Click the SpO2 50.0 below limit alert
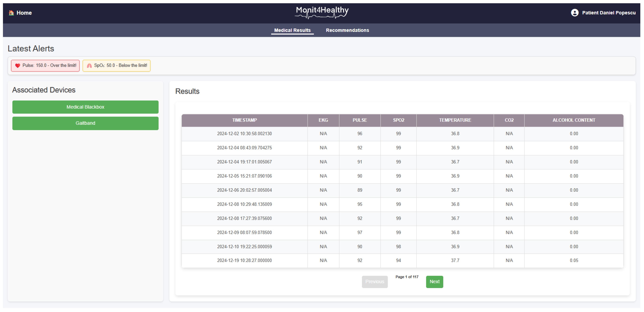 click(x=116, y=66)
